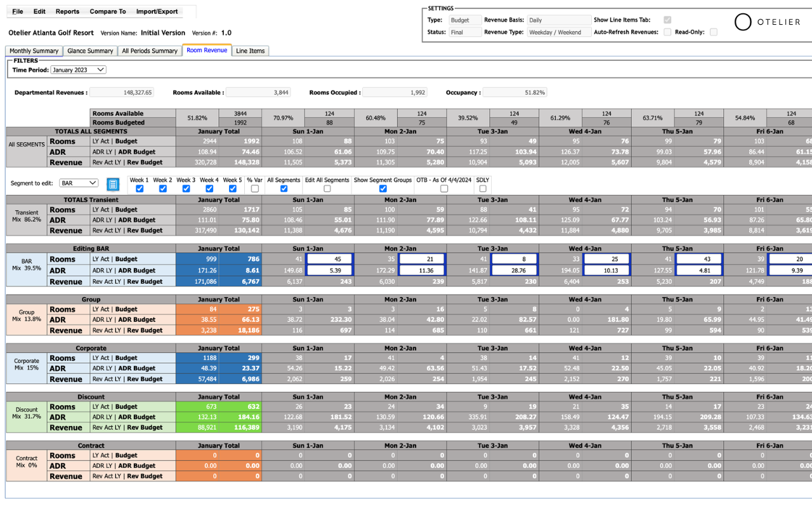Click the 'Transient Mix 86.2%' segment label
Image resolution: width=812 pixels, height=508 pixels.
(27, 216)
